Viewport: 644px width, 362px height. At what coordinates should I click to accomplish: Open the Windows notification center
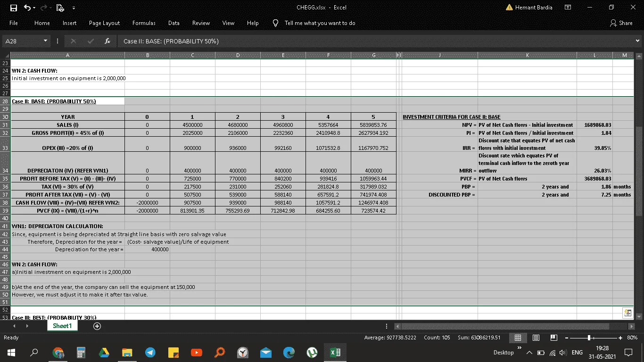click(628, 352)
